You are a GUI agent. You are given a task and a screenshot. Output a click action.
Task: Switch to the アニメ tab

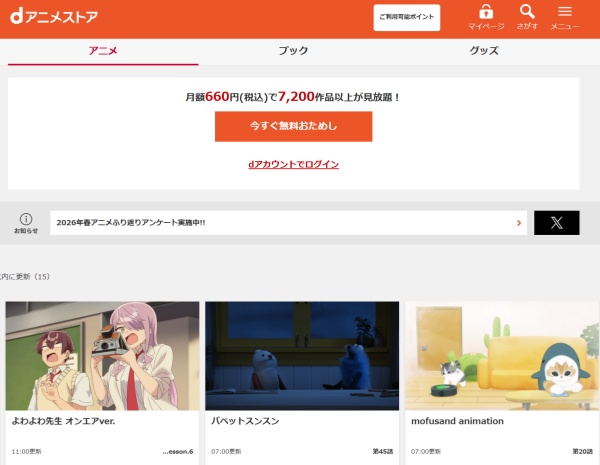pos(103,51)
